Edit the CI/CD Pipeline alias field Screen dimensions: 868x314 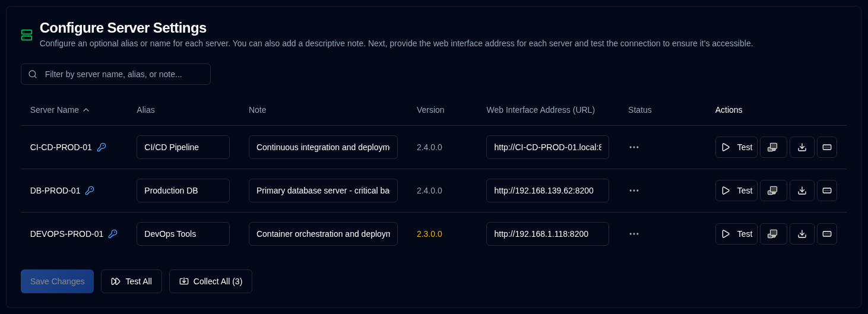(183, 147)
